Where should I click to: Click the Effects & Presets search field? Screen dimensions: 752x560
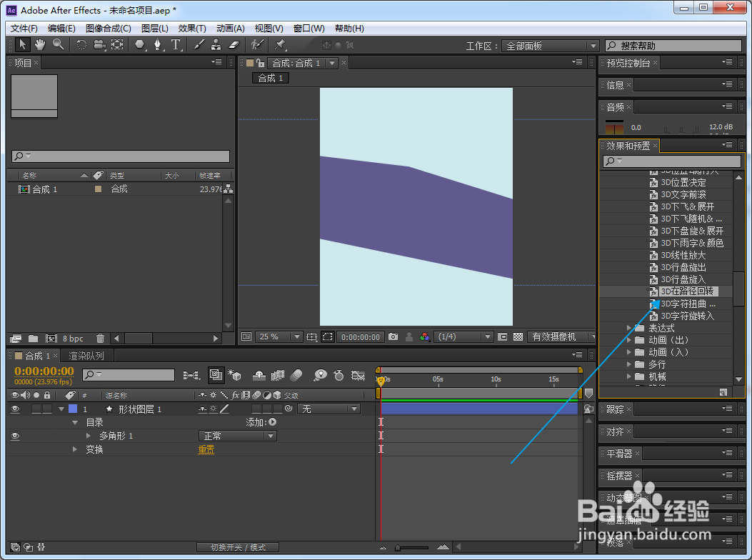(672, 161)
